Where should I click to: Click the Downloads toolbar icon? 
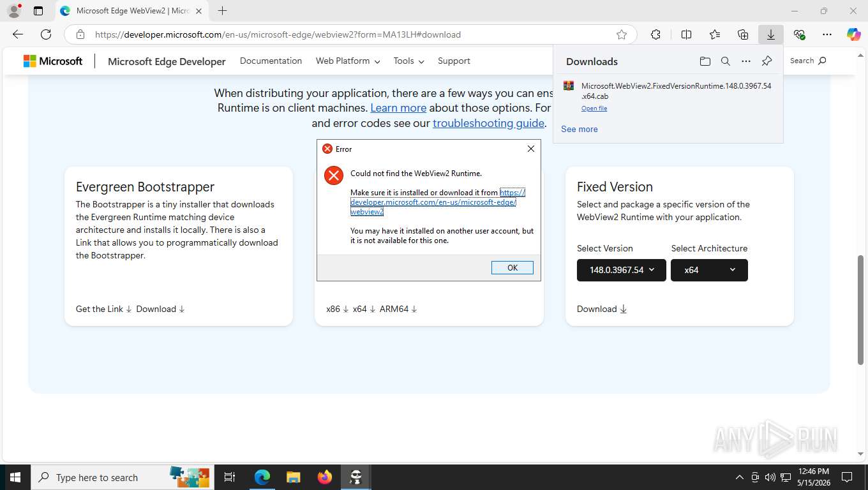[x=771, y=34]
